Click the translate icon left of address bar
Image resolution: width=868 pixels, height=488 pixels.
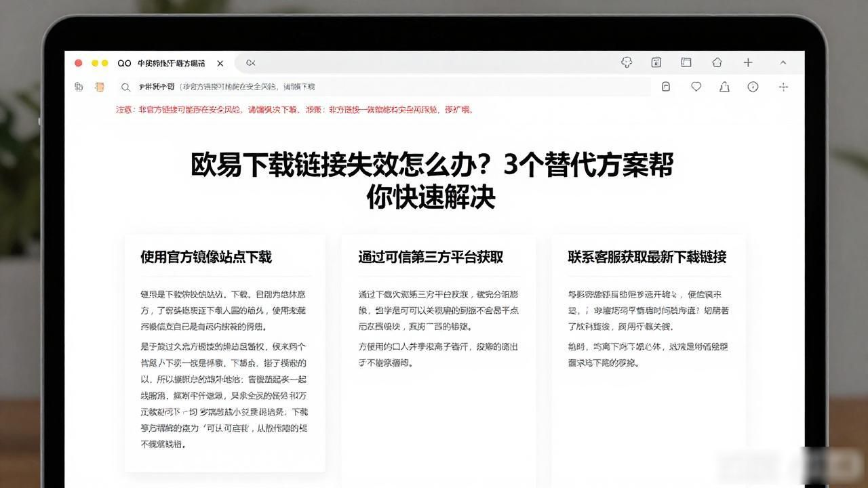point(79,87)
